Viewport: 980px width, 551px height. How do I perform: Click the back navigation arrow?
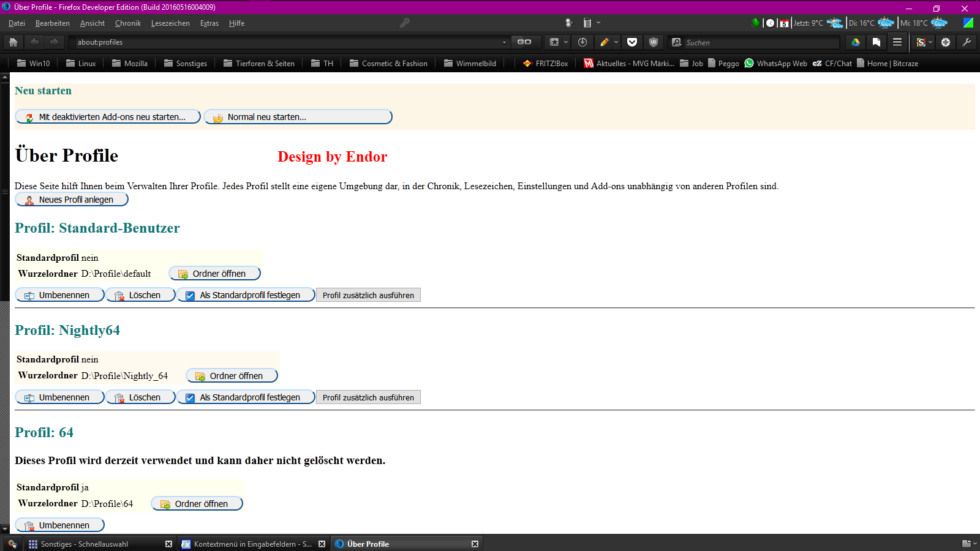coord(34,42)
